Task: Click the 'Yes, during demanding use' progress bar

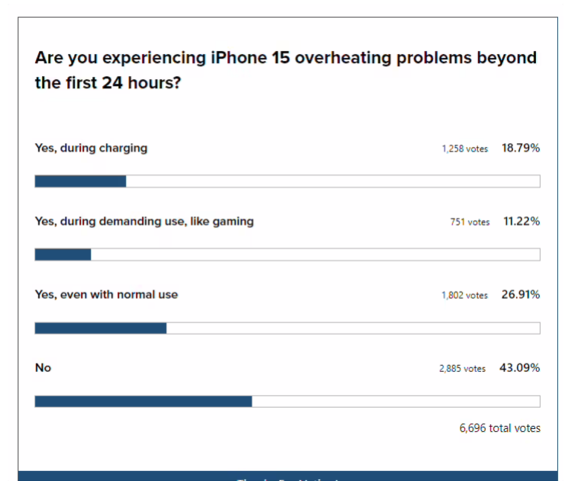Action: (288, 255)
